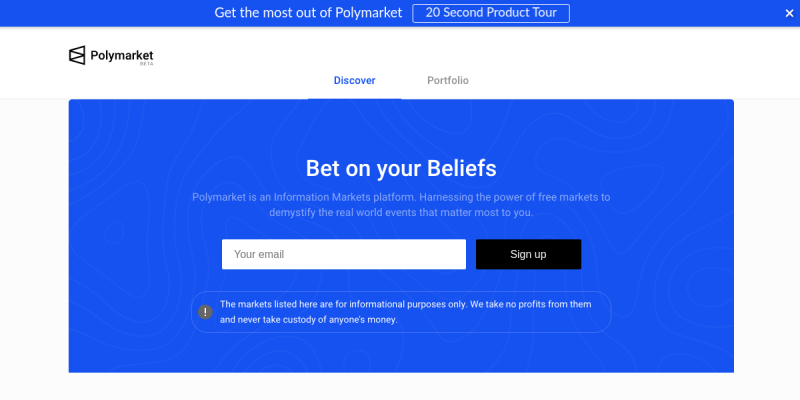
Task: Click the blue hero background left of email field
Action: [140, 254]
